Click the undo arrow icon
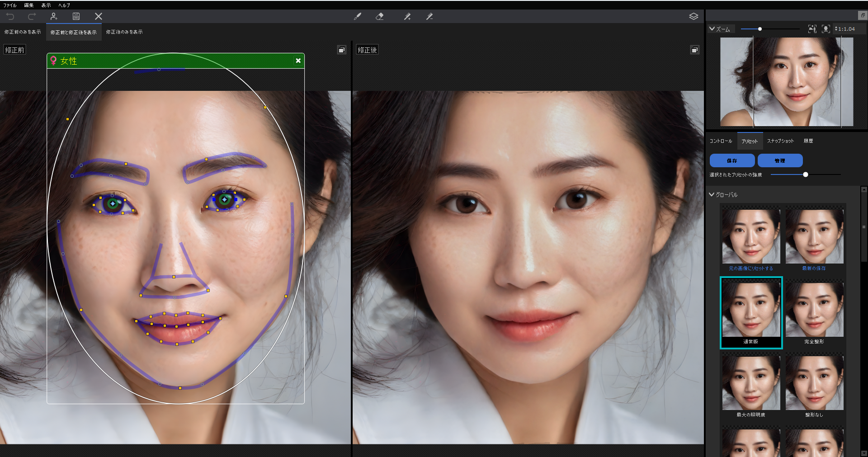868x457 pixels. click(x=10, y=17)
